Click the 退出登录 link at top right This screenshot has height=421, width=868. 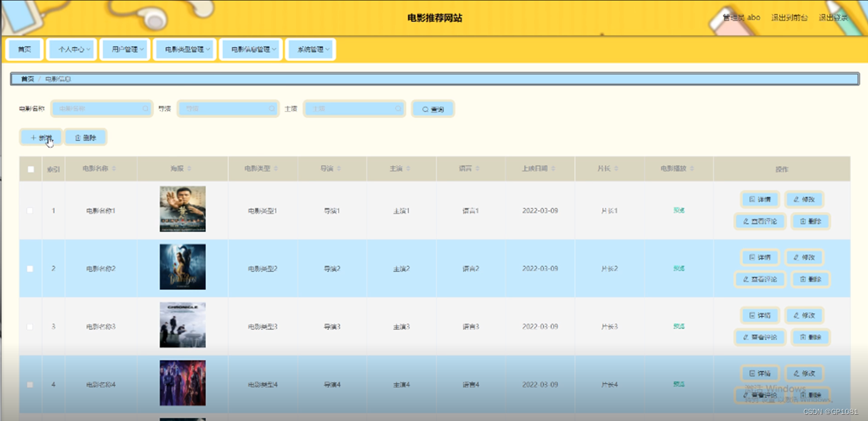(x=834, y=18)
